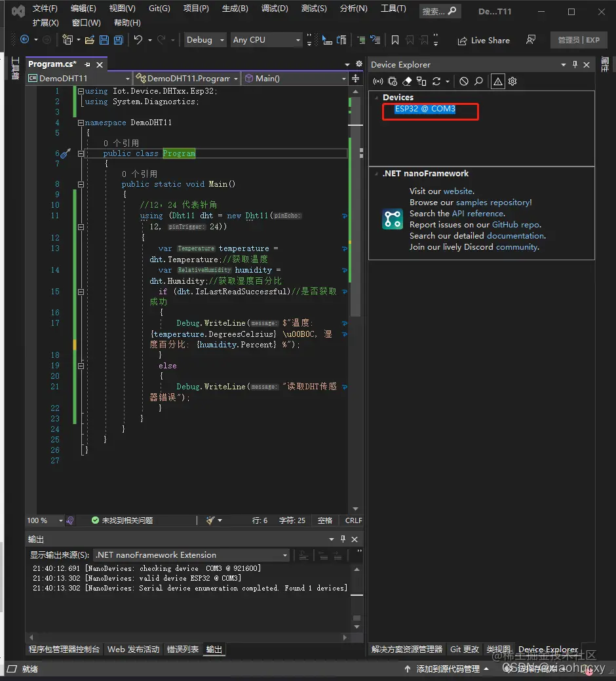The image size is (616, 681).
Task: Click the erase deployment area eraser icon
Action: 407,81
